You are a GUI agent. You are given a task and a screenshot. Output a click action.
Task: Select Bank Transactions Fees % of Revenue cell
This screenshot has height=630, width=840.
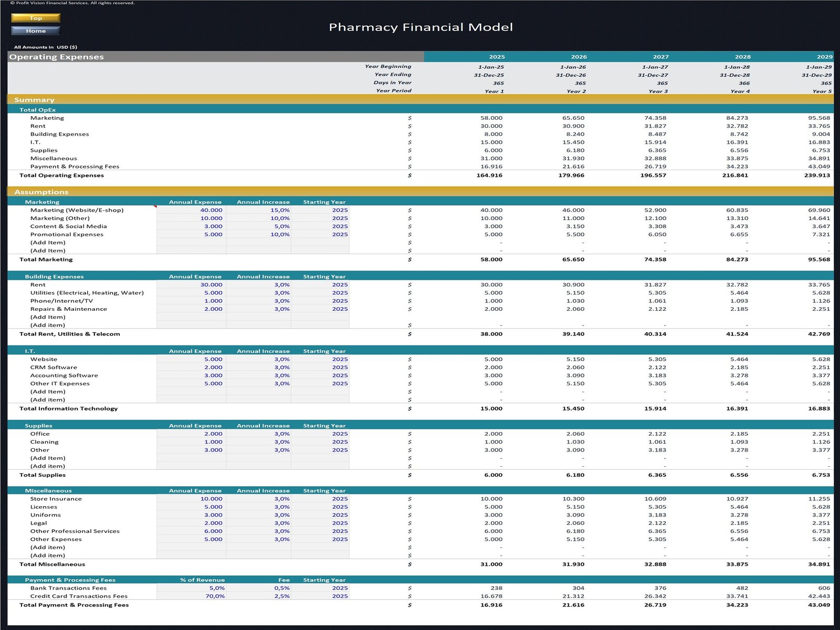click(192, 588)
